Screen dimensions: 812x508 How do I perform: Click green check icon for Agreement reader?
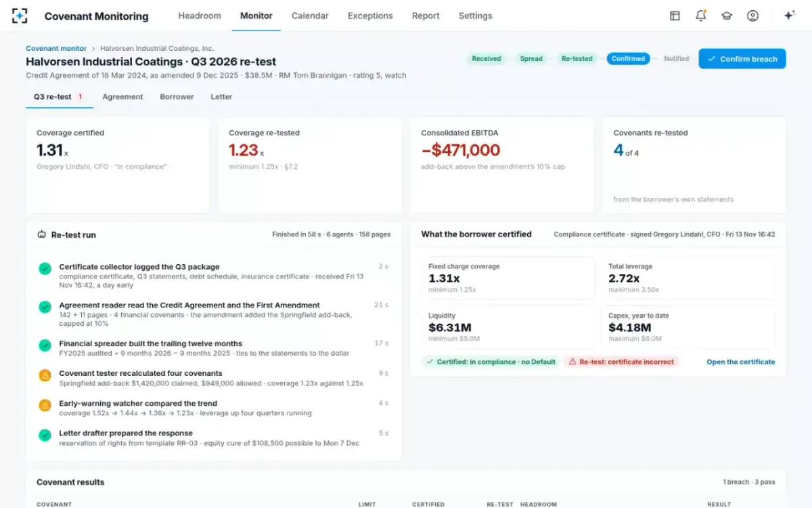[x=45, y=307]
